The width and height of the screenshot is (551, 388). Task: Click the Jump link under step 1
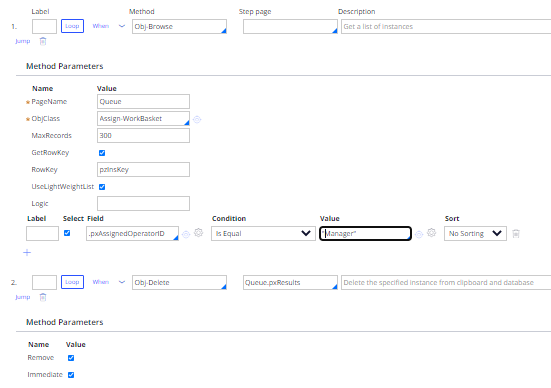(x=23, y=41)
